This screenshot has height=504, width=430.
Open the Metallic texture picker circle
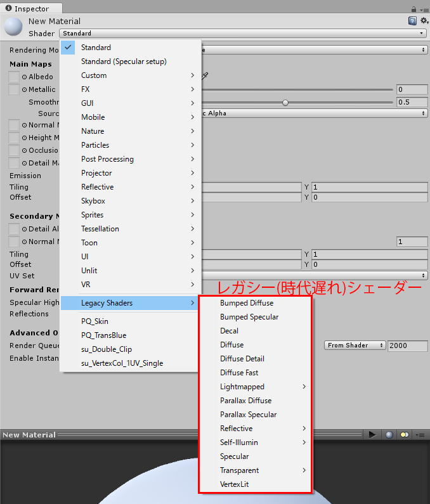point(25,89)
